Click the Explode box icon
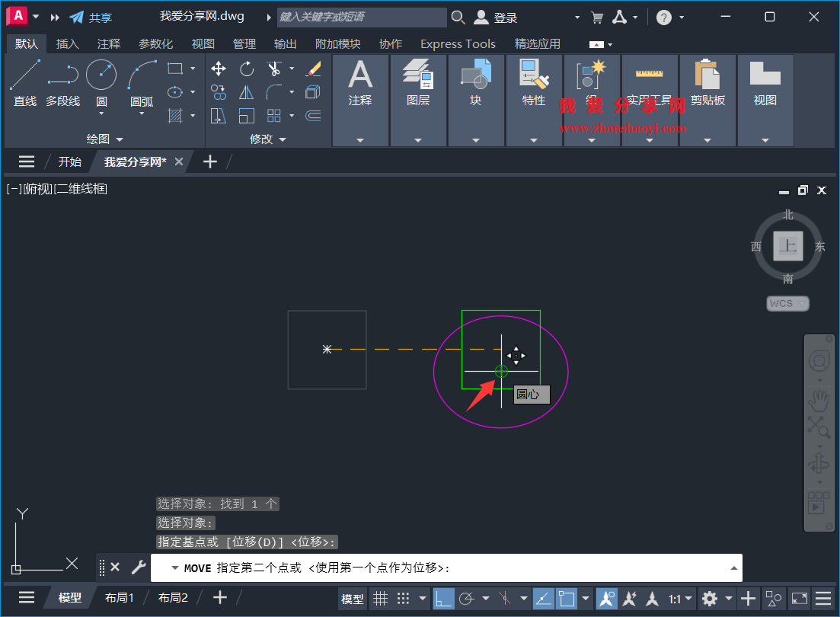Screen dimensions: 840x617 (x=314, y=92)
